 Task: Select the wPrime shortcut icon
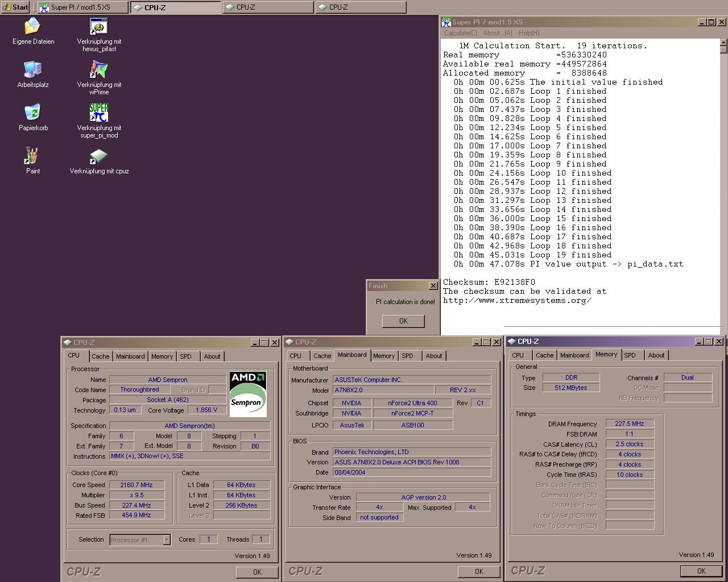(x=99, y=69)
